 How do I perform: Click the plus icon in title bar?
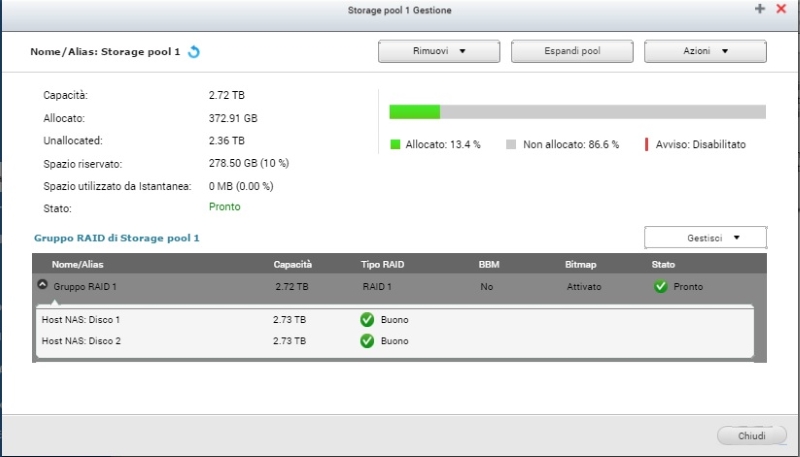(760, 8)
